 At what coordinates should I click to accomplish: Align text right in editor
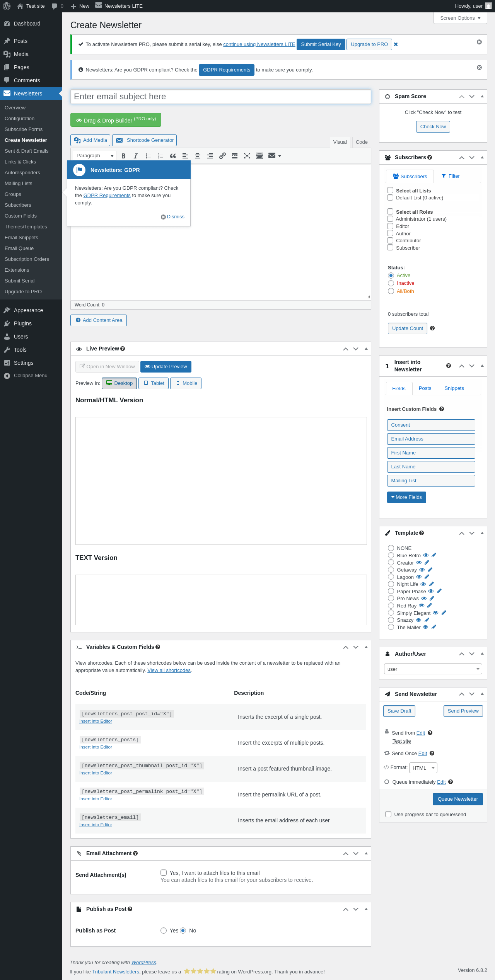pyautogui.click(x=210, y=156)
